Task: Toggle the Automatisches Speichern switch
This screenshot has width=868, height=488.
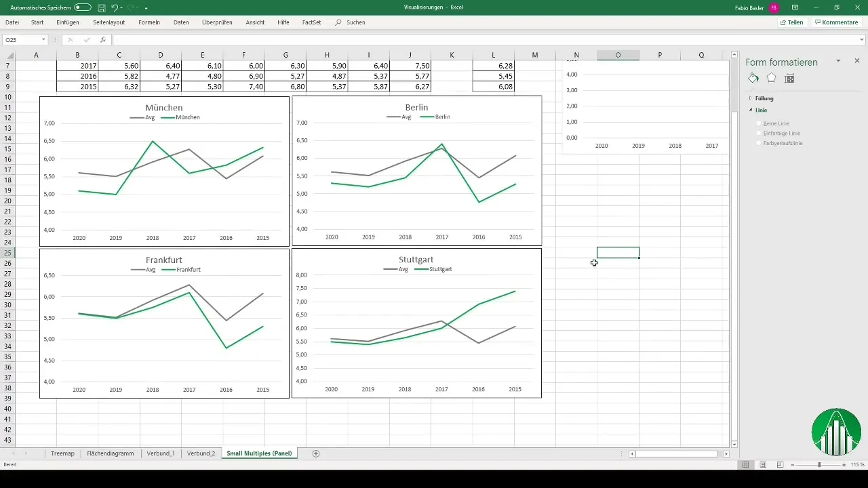Action: 82,7
